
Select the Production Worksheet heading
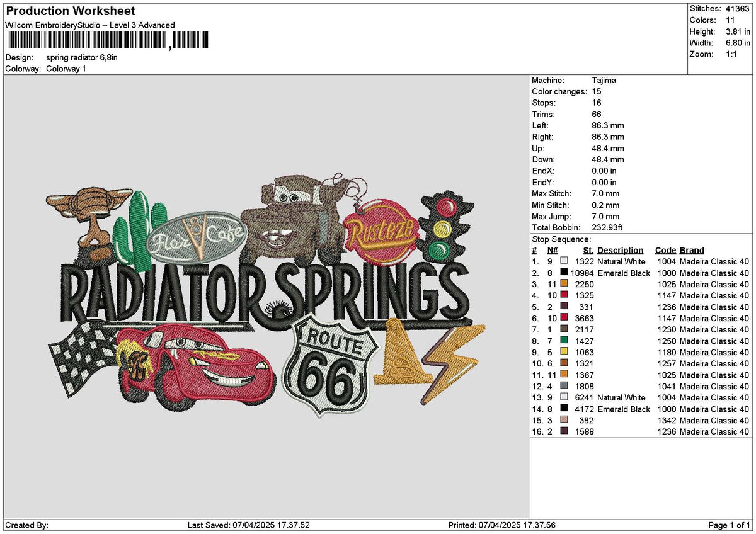click(70, 11)
